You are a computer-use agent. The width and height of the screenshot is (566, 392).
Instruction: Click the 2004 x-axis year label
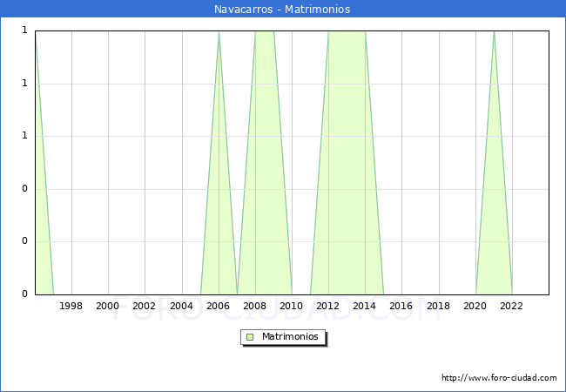pyautogui.click(x=181, y=306)
